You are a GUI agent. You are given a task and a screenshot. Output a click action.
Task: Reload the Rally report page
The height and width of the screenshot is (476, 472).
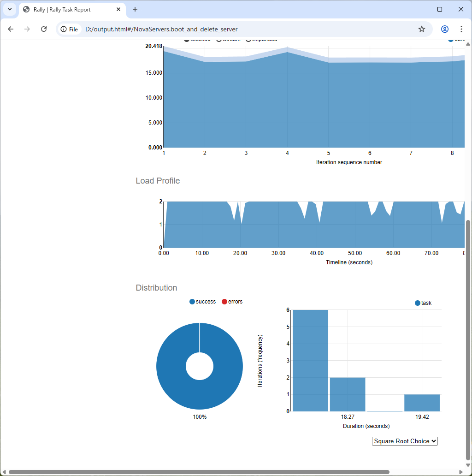[44, 29]
